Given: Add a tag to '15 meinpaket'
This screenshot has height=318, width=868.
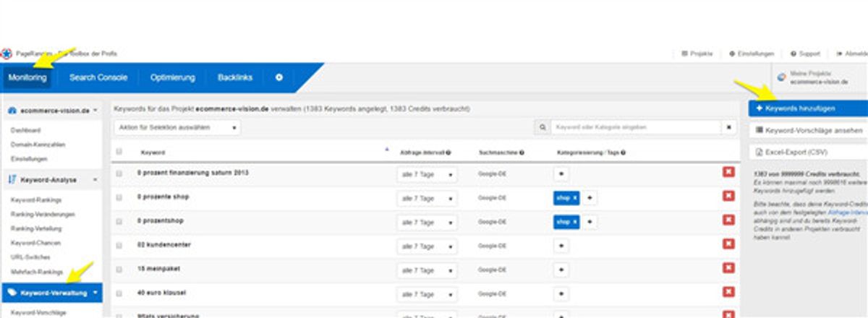Looking at the screenshot, I should (561, 270).
